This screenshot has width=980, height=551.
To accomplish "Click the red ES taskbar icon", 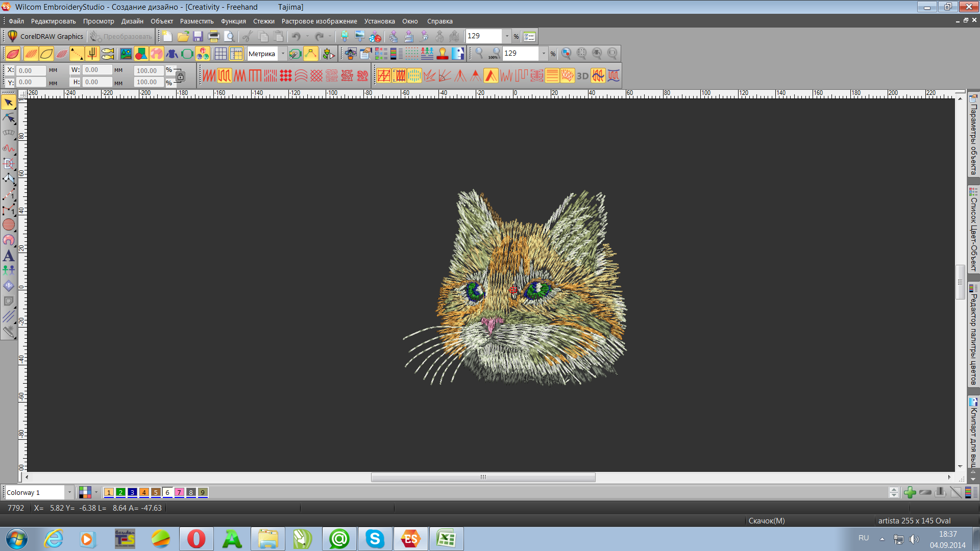I will 410,539.
